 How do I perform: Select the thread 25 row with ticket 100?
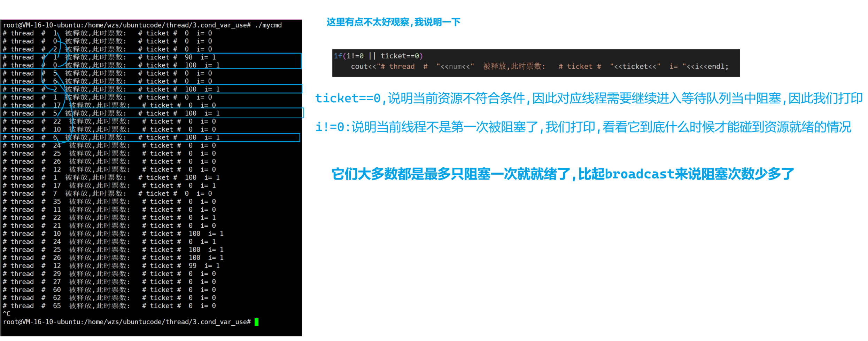coord(113,250)
